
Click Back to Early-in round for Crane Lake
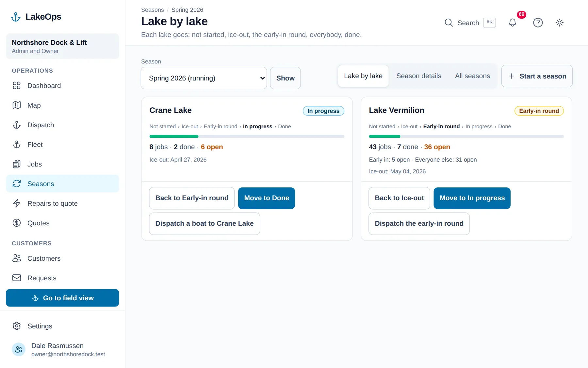[192, 198]
